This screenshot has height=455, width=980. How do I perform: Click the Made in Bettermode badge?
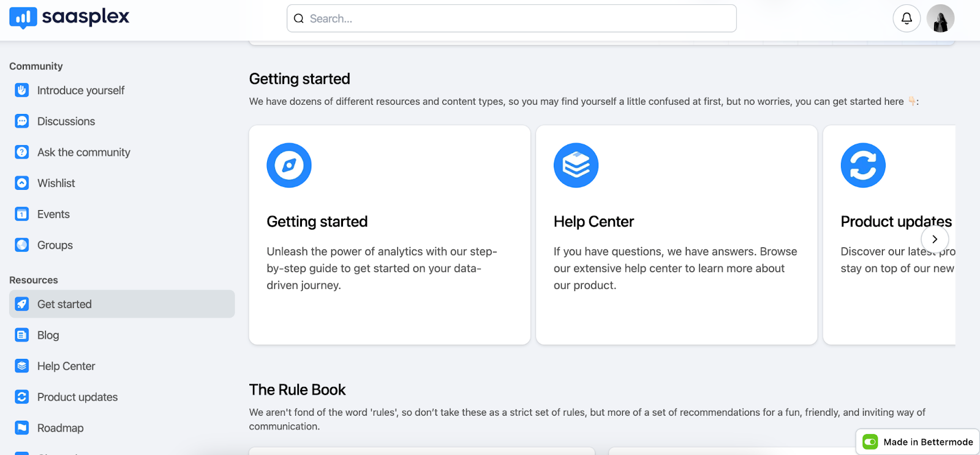(x=918, y=442)
